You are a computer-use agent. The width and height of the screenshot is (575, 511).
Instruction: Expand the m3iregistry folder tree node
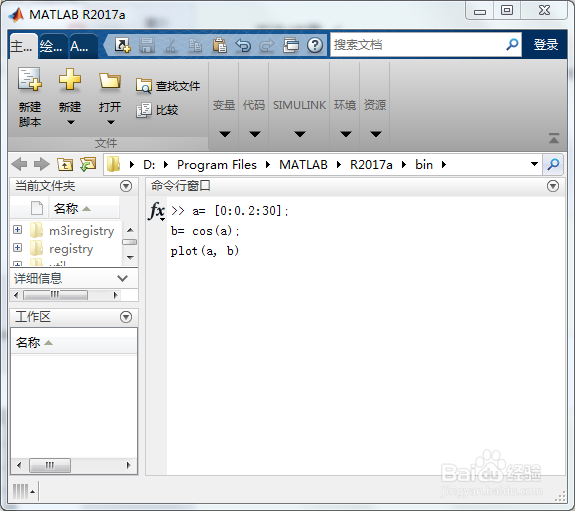click(x=17, y=230)
